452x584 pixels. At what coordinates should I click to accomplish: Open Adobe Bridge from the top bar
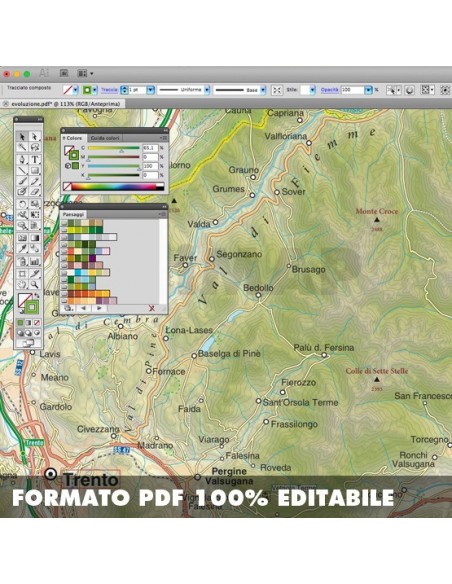coord(64,73)
